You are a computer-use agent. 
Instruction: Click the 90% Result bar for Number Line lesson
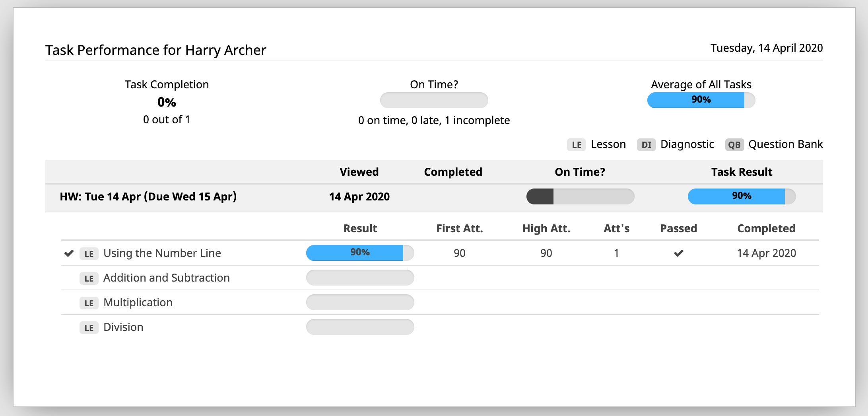pos(360,253)
